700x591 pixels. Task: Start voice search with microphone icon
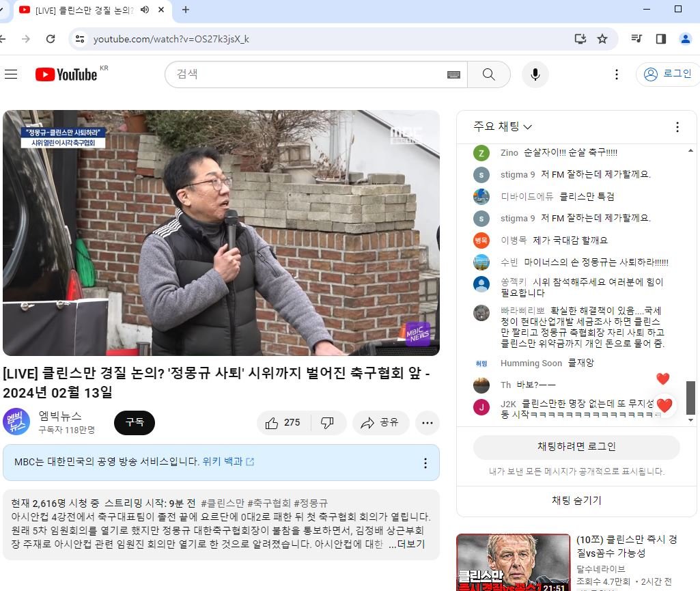point(535,74)
